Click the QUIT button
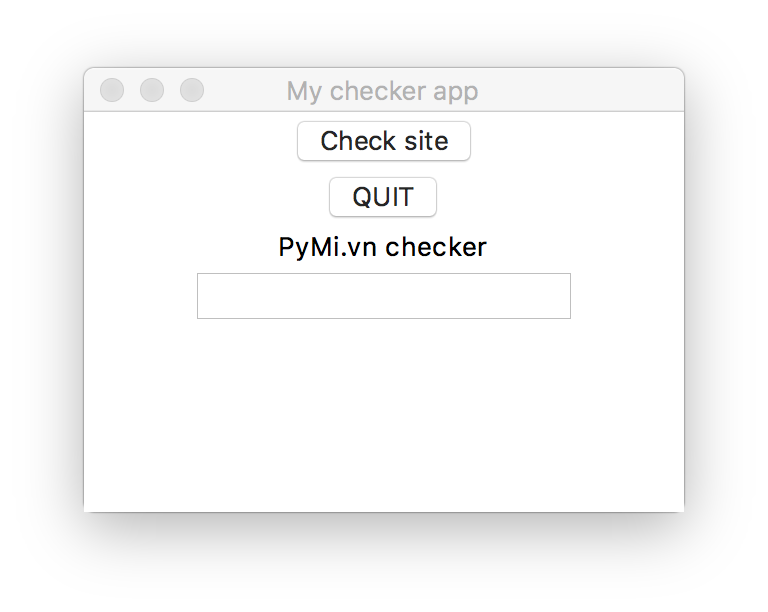This screenshot has width=768, height=612. [383, 197]
